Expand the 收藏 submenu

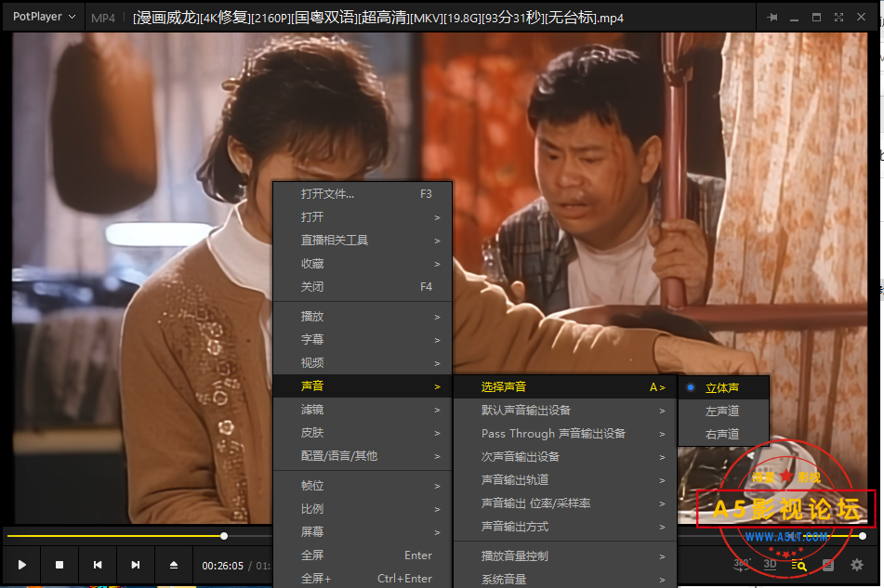[x=363, y=264]
